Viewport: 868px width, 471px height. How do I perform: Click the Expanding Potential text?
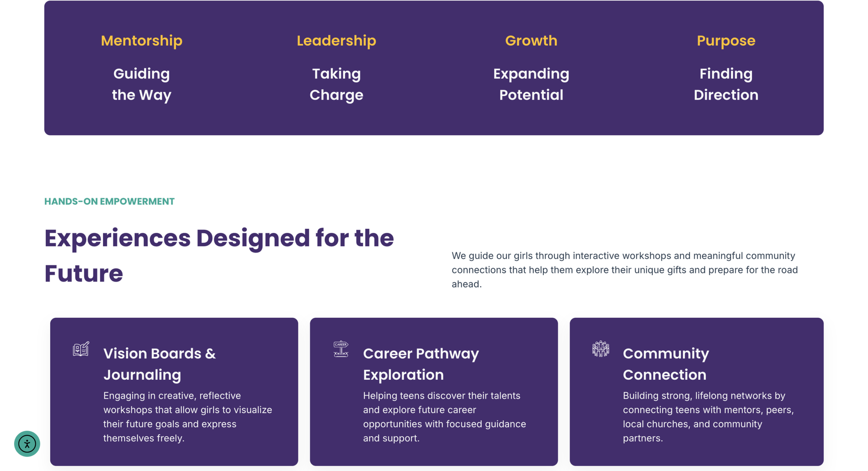pos(531,85)
